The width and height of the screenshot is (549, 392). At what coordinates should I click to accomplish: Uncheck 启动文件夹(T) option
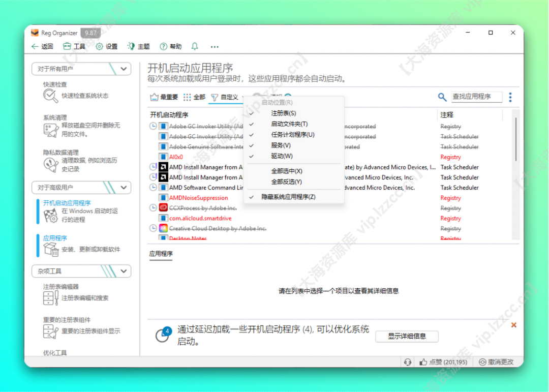293,124
